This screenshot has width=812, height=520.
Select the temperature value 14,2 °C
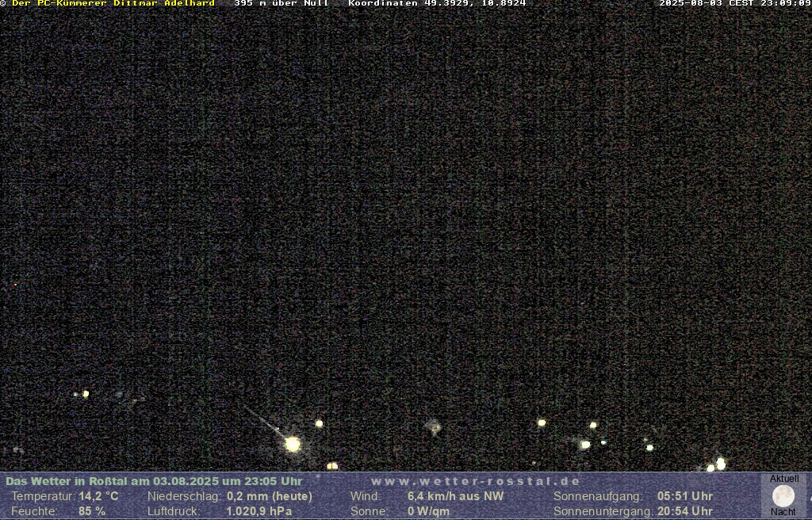[98, 496]
